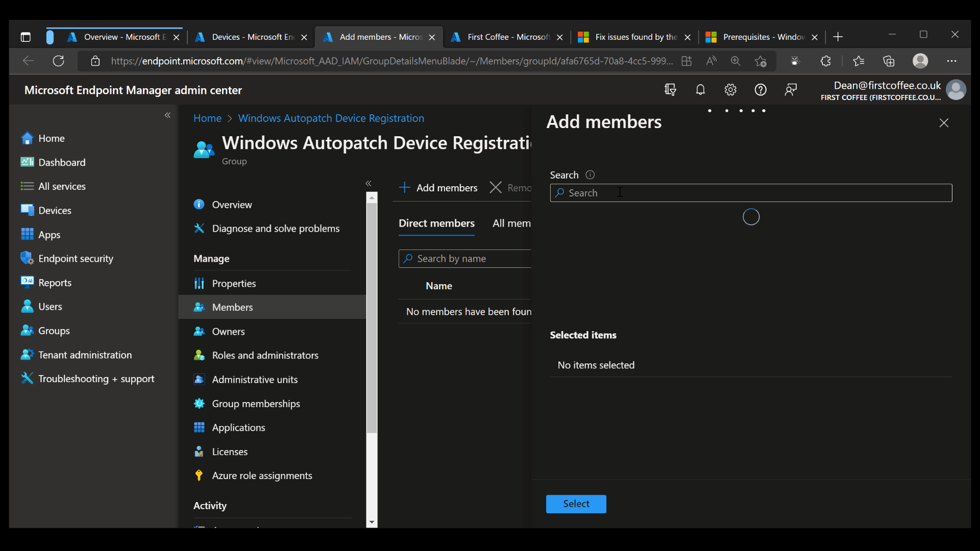Click the Select button in Add members

pos(576,504)
